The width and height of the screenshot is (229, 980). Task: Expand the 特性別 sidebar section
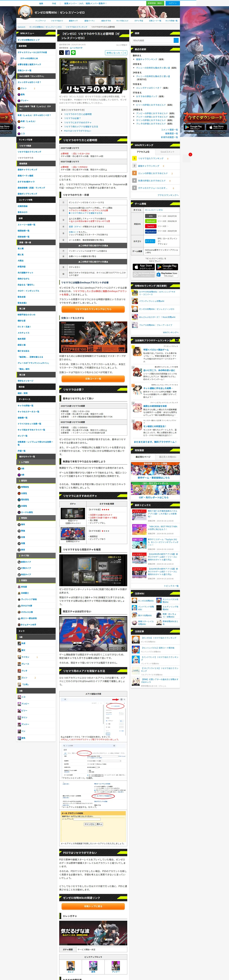coord(36,518)
